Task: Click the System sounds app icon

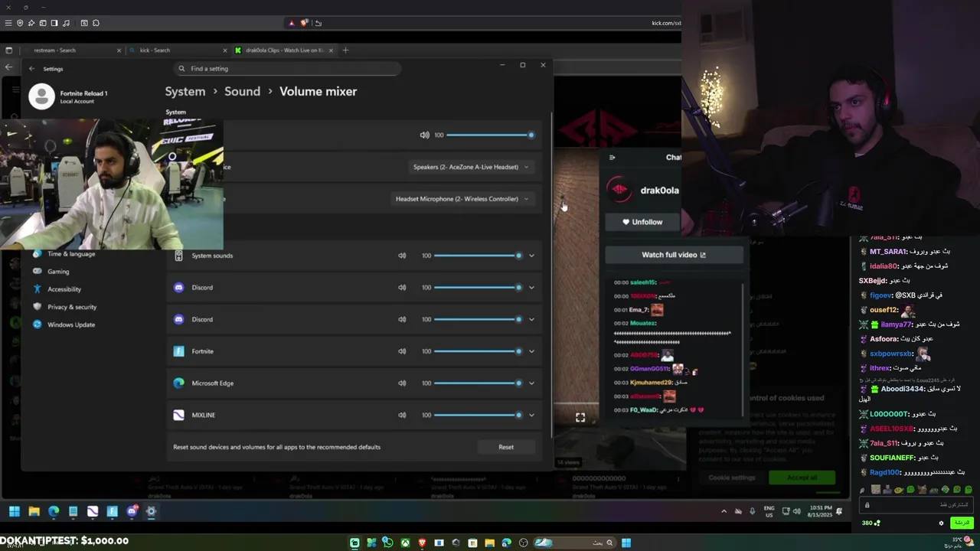Action: coord(178,256)
